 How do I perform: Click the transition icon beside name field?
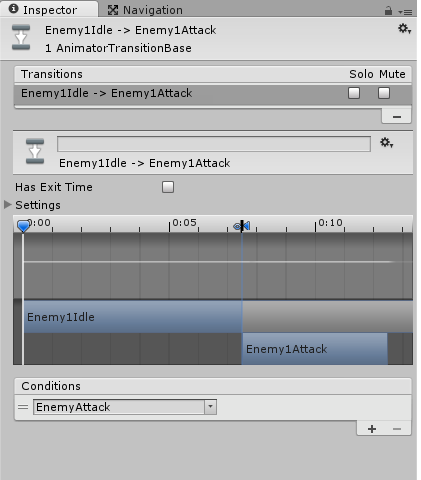pyautogui.click(x=35, y=151)
